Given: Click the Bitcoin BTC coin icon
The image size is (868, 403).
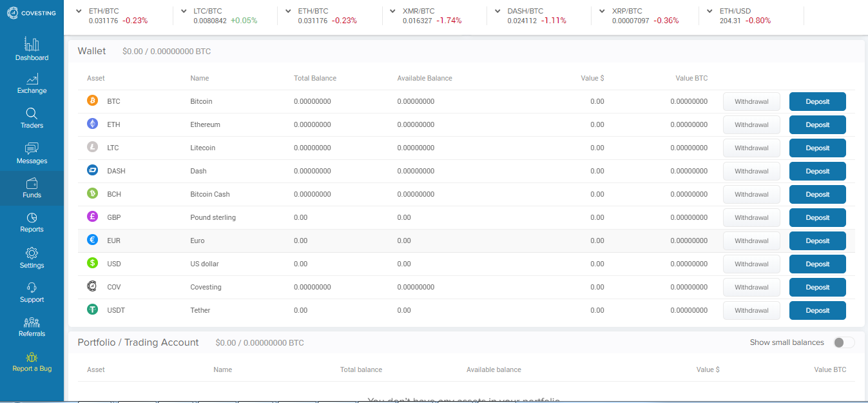Looking at the screenshot, I should pyautogui.click(x=92, y=101).
